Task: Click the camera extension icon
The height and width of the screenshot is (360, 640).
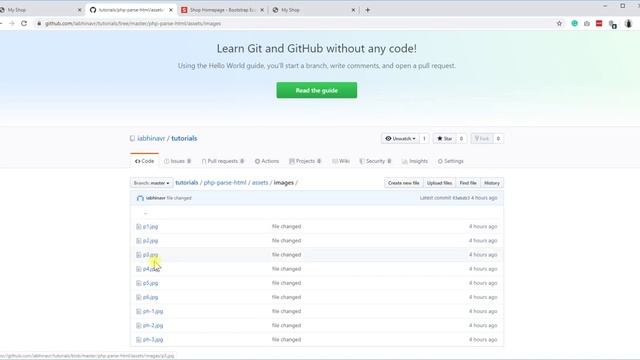Action: tap(587, 24)
